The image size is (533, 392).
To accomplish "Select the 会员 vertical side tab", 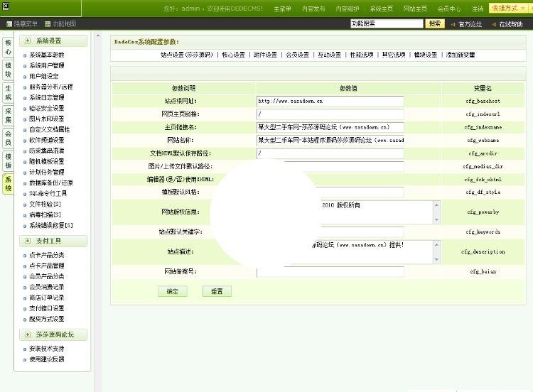I will click(8, 138).
